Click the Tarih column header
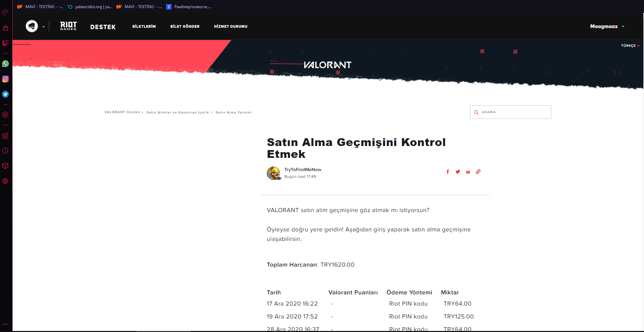Screen dimensions: 644x332 pyautogui.click(x=274, y=292)
